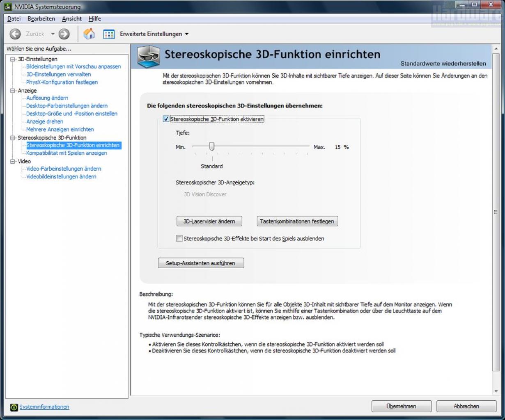Click the Erweiterte Einstellungen grid icon
The height and width of the screenshot is (420, 505).
click(x=109, y=34)
